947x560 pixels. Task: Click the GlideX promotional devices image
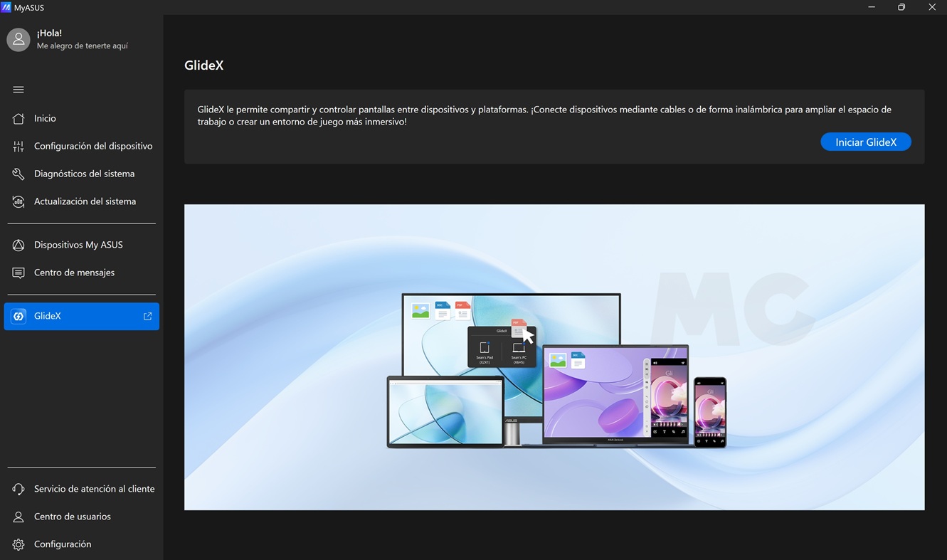(554, 357)
